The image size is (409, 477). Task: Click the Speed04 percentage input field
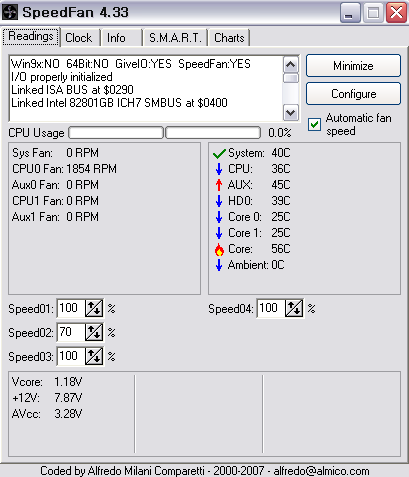(271, 308)
